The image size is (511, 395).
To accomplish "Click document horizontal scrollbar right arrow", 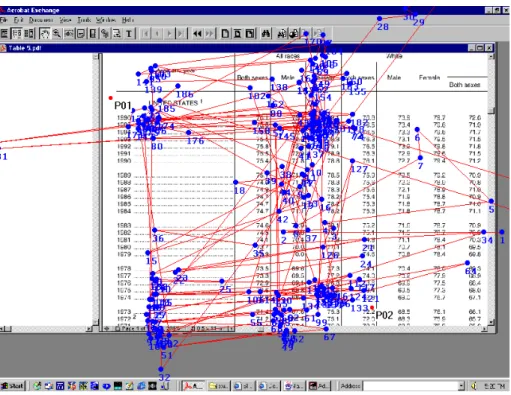I will coord(485,329).
